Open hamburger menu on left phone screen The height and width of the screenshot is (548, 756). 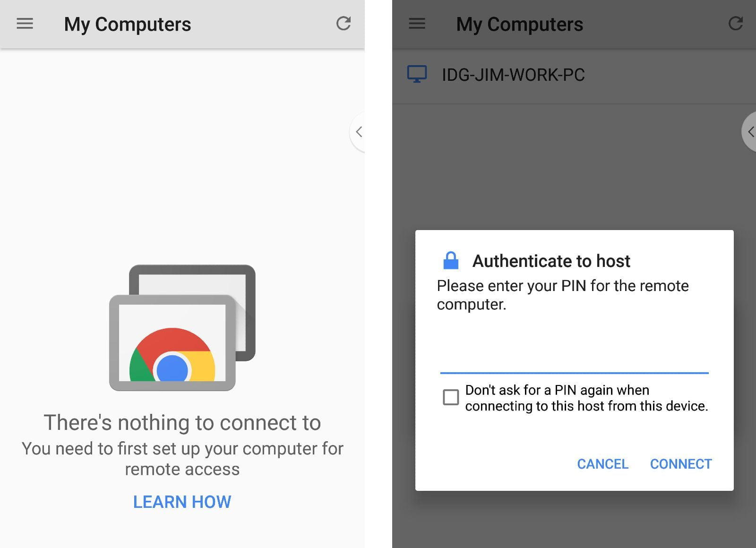pyautogui.click(x=25, y=24)
